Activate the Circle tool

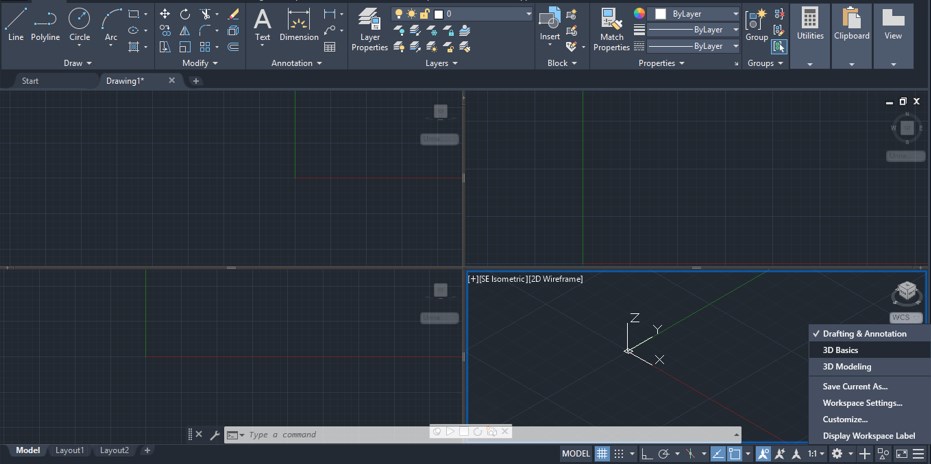pyautogui.click(x=79, y=24)
